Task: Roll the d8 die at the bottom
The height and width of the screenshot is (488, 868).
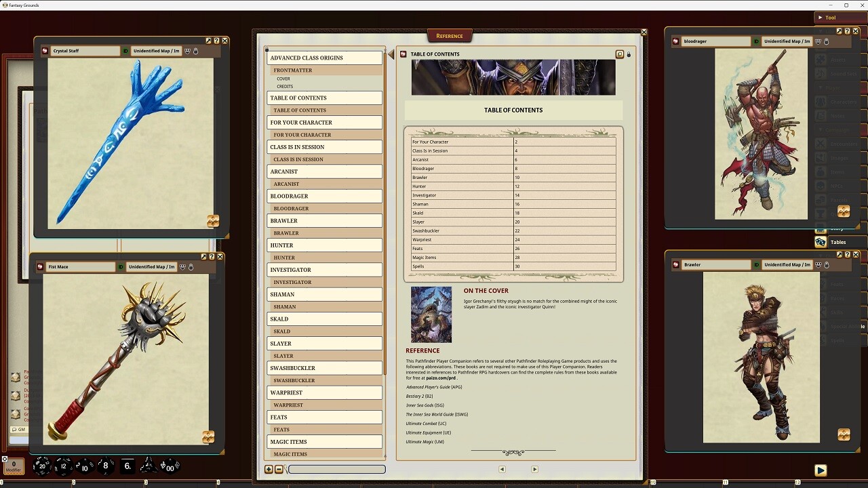Action: tap(105, 466)
